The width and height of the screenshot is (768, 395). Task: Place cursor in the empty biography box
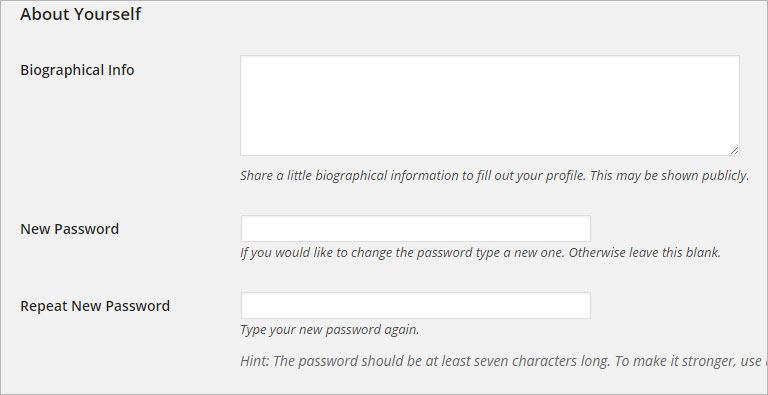point(489,105)
